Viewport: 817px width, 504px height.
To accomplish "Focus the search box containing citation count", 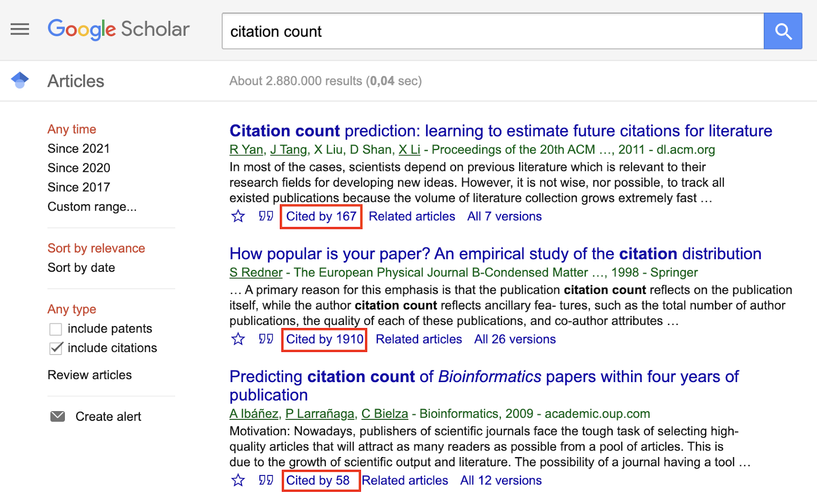I will point(493,31).
